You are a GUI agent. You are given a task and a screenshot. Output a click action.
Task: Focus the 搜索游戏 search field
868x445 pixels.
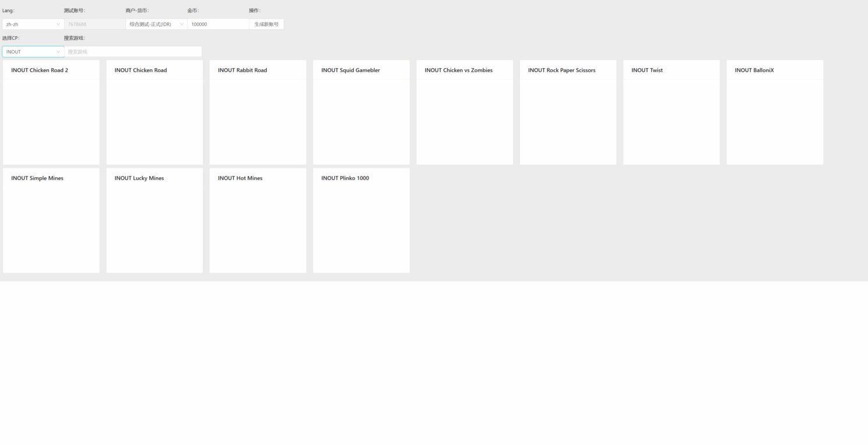[133, 52]
